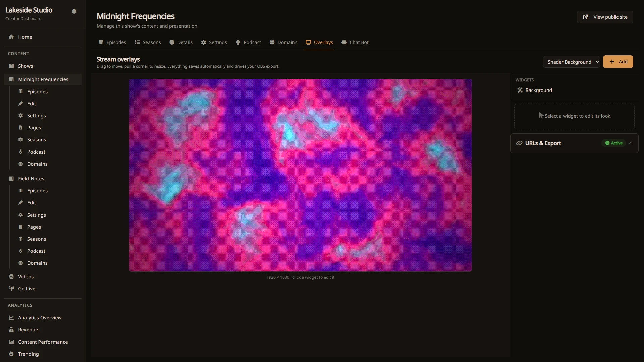
Task: Select the Domains tab
Action: click(283, 42)
